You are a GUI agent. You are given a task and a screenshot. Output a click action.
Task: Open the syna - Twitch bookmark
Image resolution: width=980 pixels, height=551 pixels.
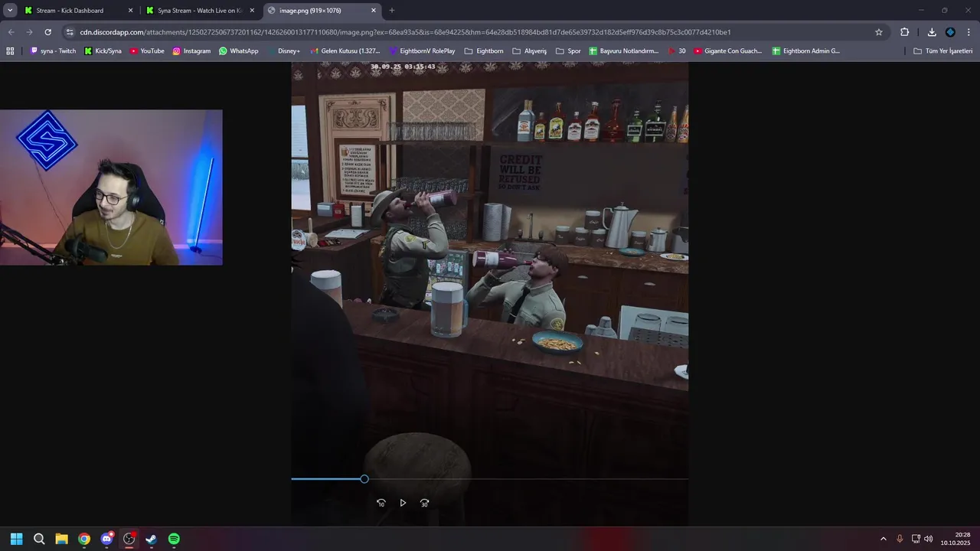tap(53, 51)
